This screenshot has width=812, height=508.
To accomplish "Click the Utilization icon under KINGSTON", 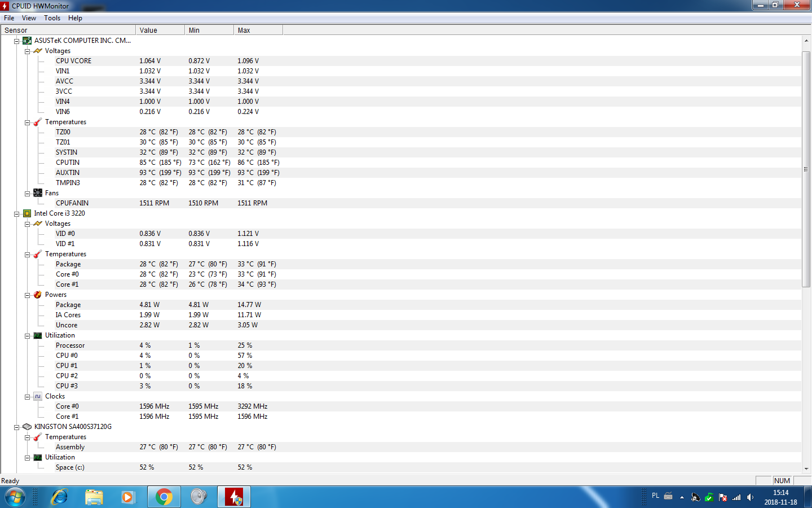I will pos(38,457).
